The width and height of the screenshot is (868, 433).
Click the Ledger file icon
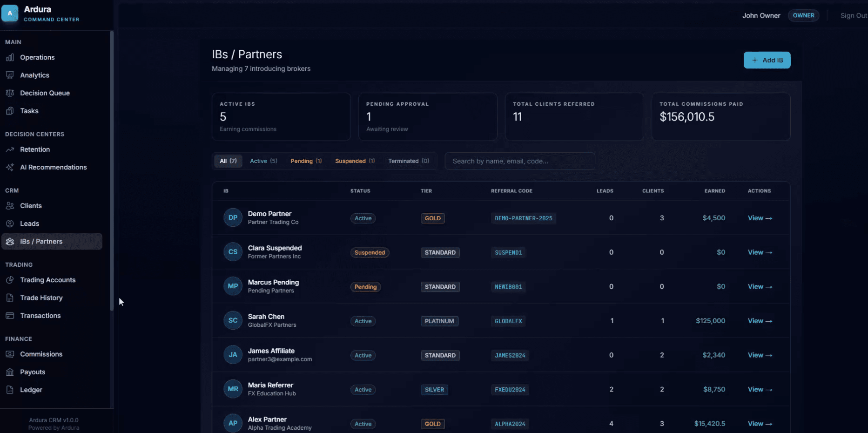pyautogui.click(x=10, y=390)
